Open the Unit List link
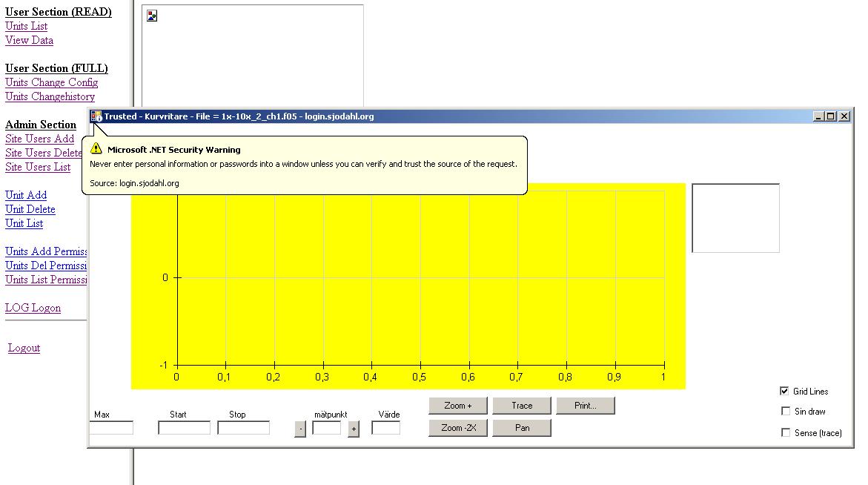 pyautogui.click(x=24, y=224)
